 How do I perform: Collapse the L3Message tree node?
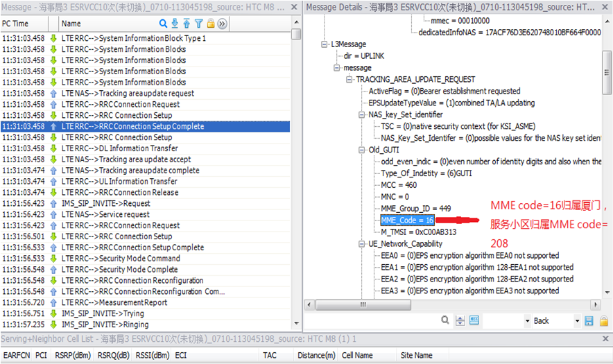pyautogui.click(x=324, y=44)
